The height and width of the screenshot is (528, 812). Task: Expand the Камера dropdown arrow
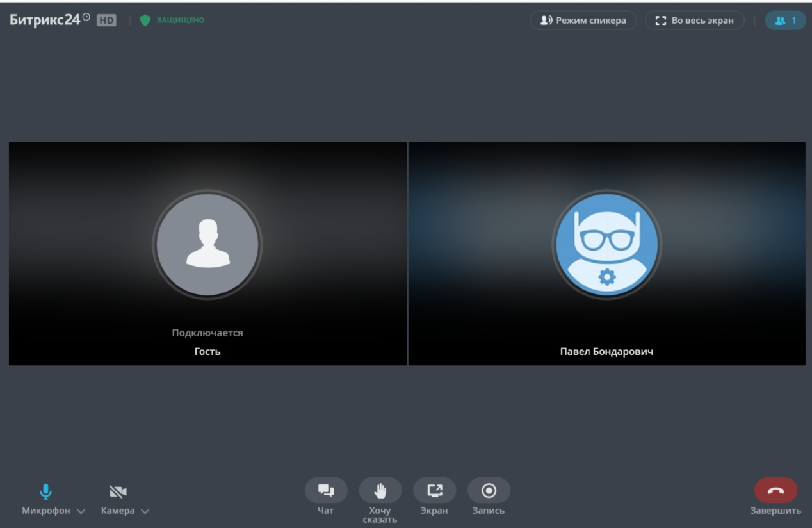click(x=145, y=511)
